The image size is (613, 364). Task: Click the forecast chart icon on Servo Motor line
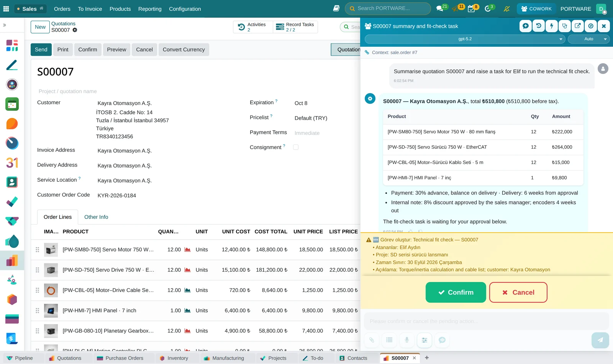coord(187,249)
